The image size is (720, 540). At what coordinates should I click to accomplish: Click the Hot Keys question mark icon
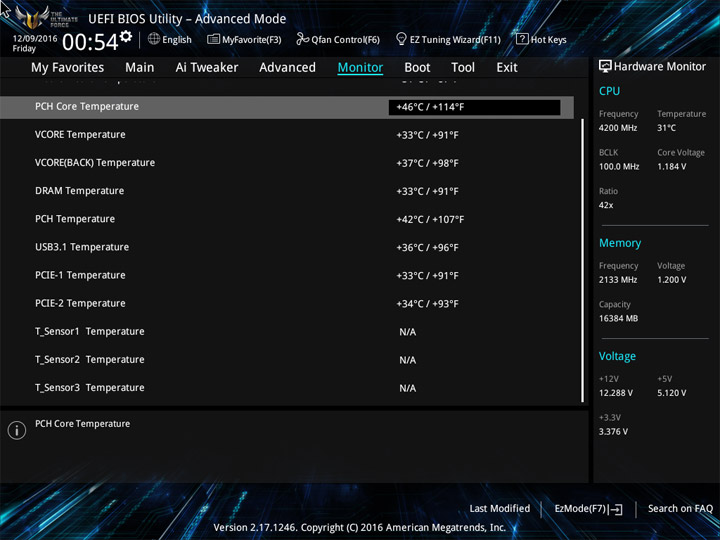click(x=522, y=39)
